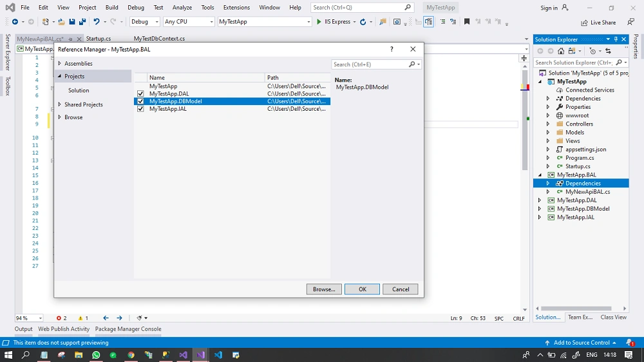The height and width of the screenshot is (362, 644).
Task: Click search magnifier in Reference Manager
Action: [x=412, y=64]
